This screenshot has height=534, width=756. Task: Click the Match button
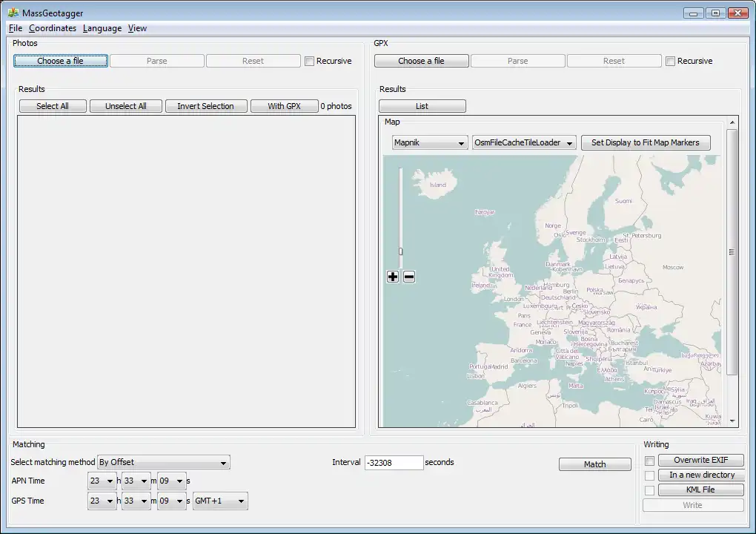[594, 464]
